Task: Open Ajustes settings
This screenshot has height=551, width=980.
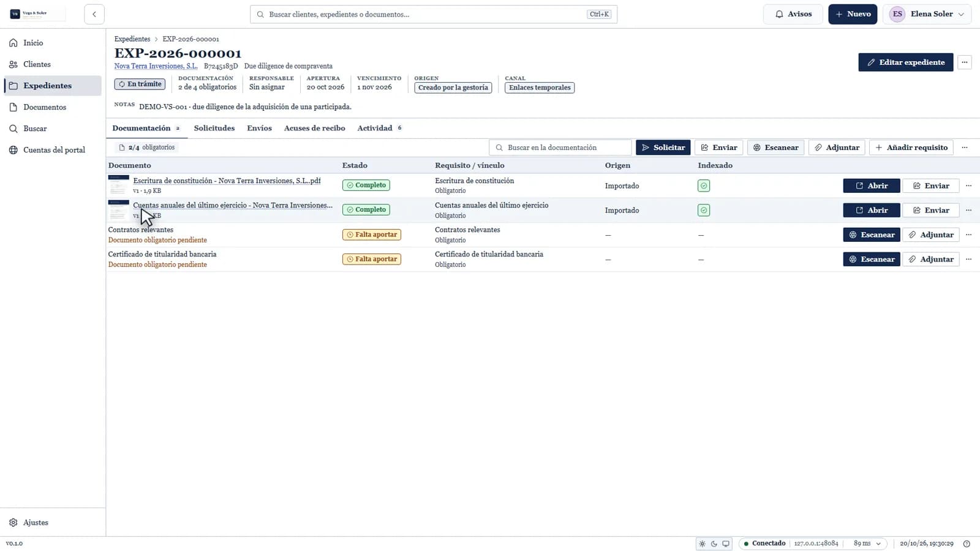Action: coord(53,522)
